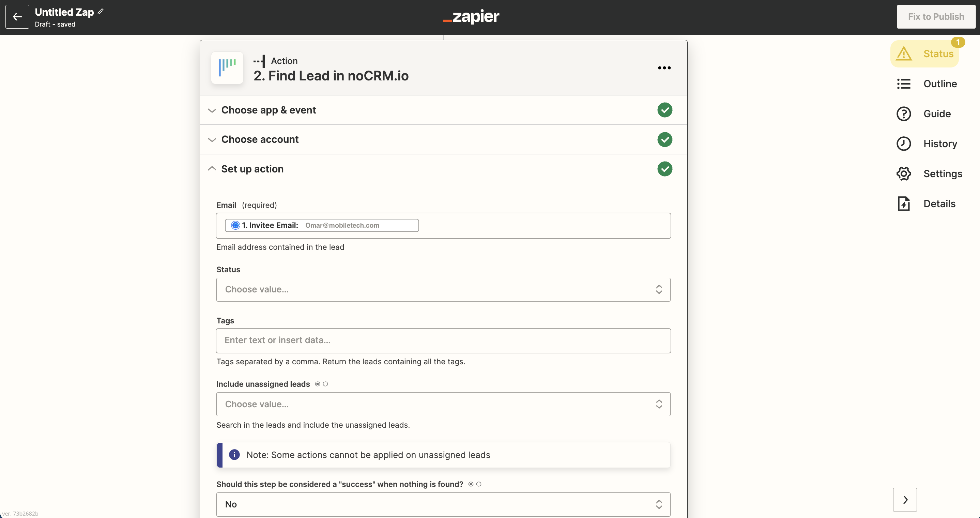
Task: Click the Untitled Zap title
Action: pos(64,12)
